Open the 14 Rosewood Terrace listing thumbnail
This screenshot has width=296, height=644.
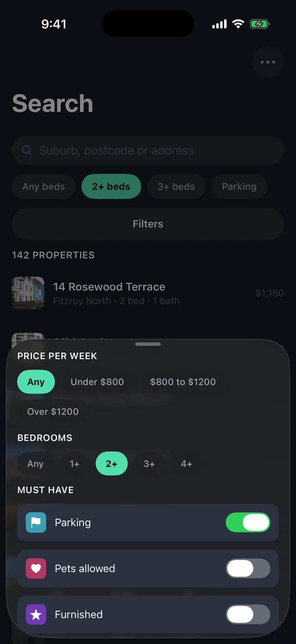(x=28, y=293)
